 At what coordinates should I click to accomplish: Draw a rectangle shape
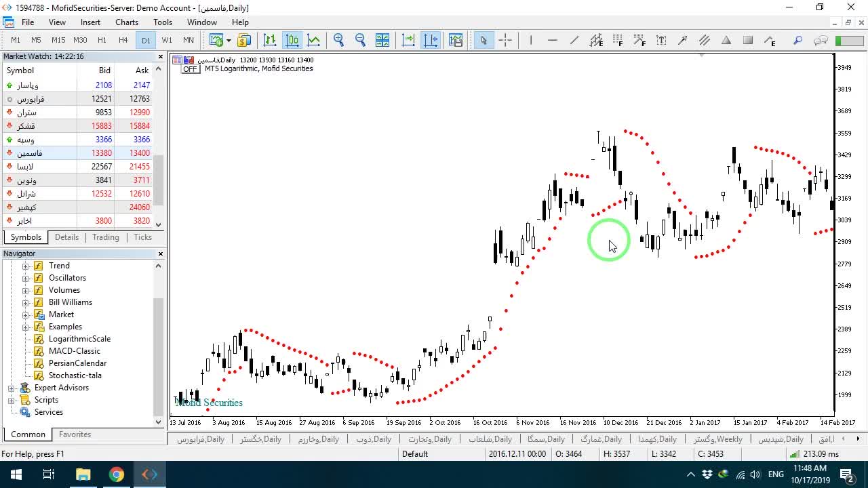coord(748,40)
